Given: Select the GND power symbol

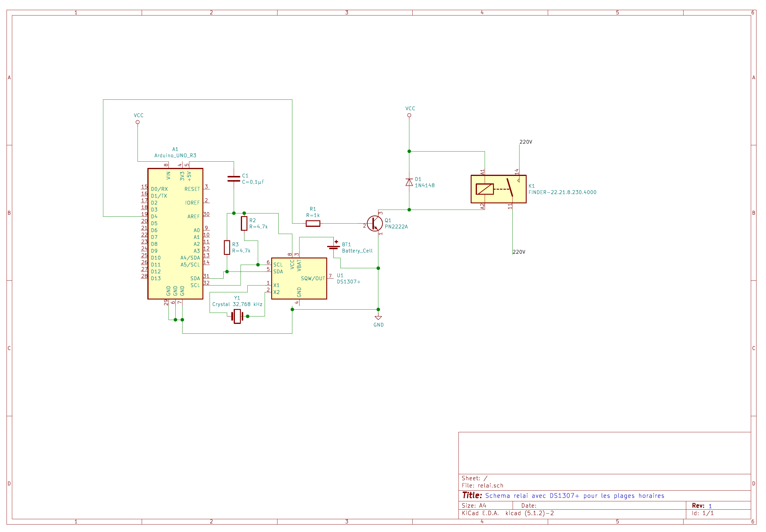Looking at the screenshot, I should click(x=378, y=318).
